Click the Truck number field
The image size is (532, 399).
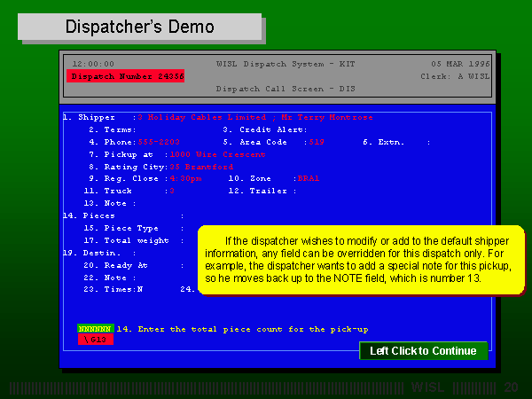[x=172, y=191]
